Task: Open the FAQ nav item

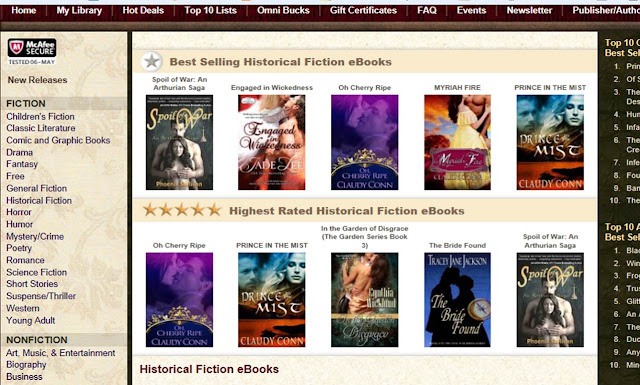Action: (427, 10)
